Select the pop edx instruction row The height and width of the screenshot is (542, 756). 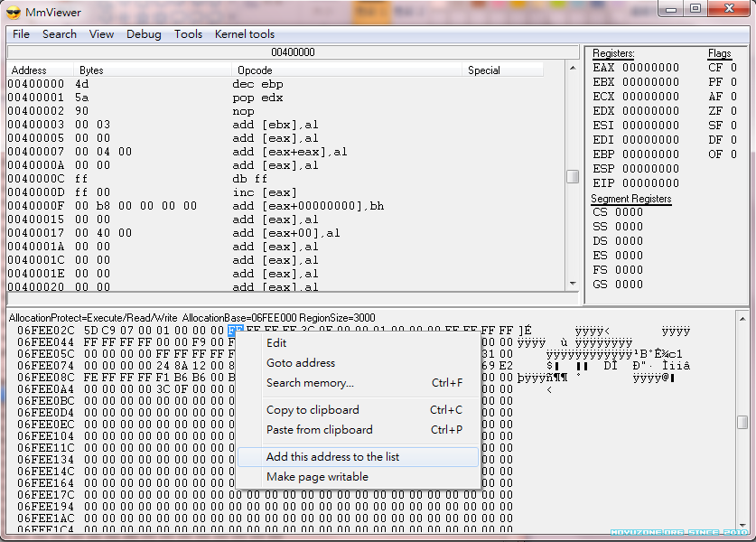(257, 98)
